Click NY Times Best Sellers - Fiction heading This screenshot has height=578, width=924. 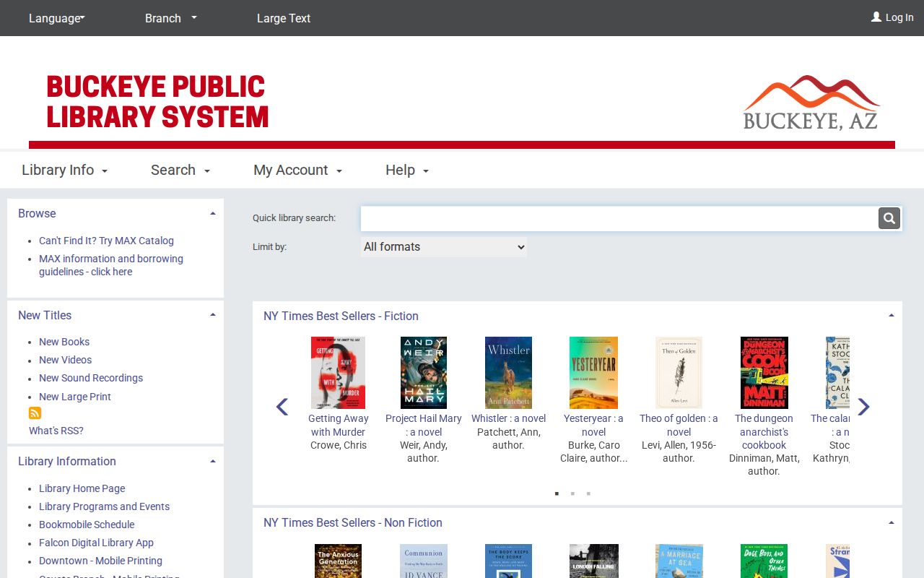[x=341, y=316]
